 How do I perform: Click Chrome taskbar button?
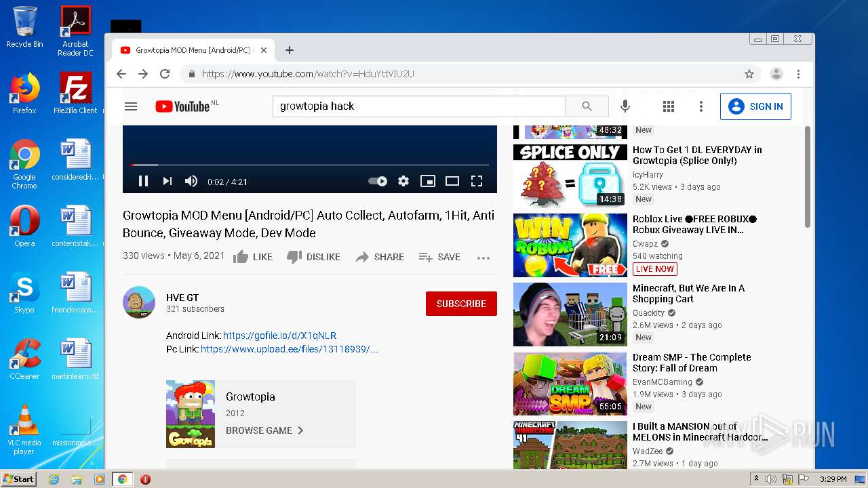pos(122,479)
